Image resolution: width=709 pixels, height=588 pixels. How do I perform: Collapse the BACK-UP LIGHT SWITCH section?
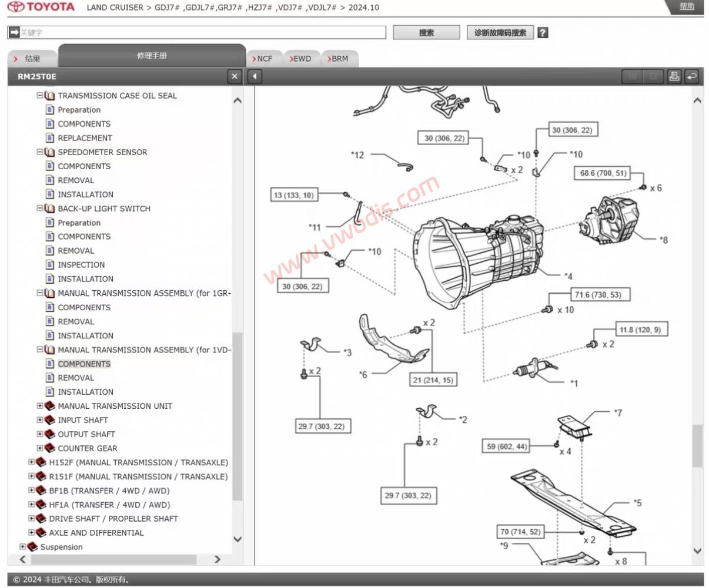tap(40, 208)
